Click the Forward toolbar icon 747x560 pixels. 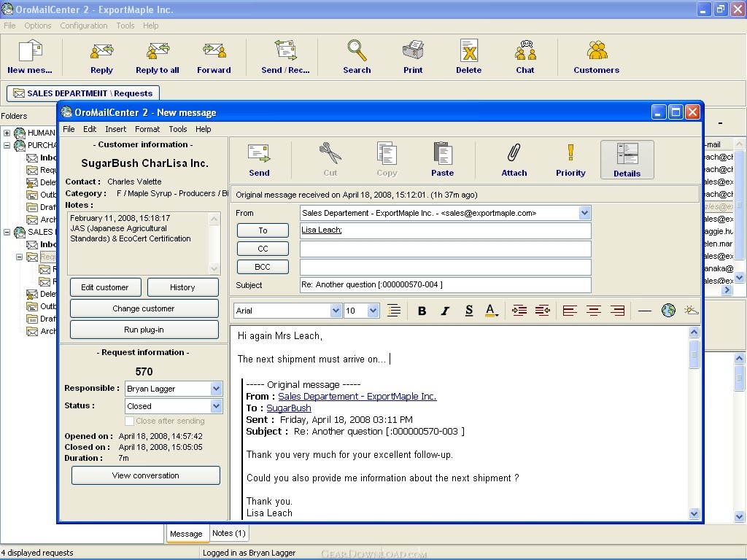214,57
